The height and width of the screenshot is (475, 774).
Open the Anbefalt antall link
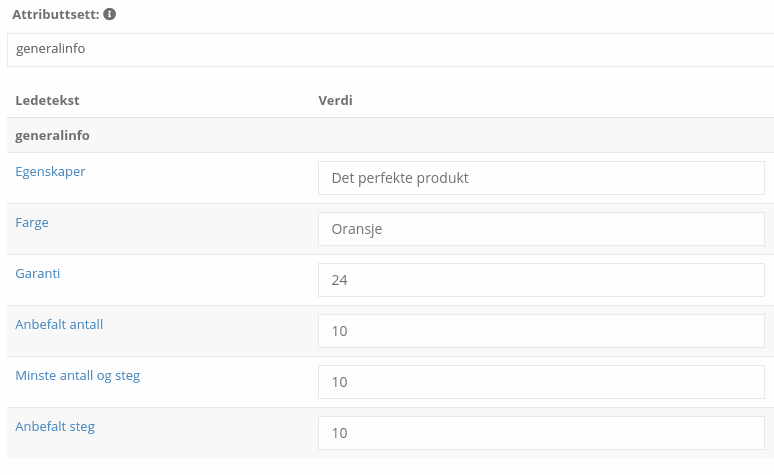point(59,324)
